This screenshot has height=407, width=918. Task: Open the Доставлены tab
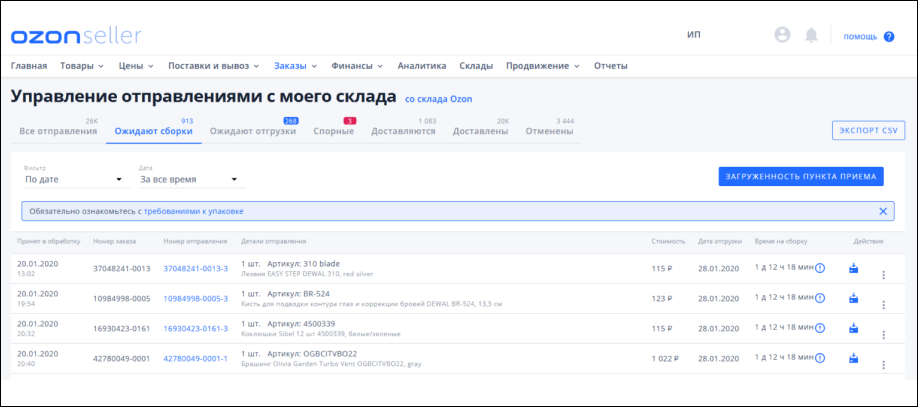point(480,131)
